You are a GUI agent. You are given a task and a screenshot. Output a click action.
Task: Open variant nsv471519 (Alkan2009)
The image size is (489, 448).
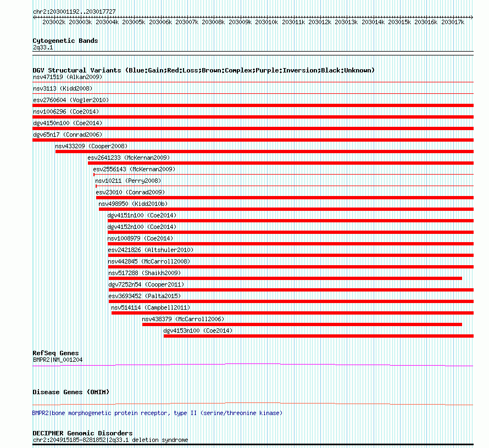point(68,77)
